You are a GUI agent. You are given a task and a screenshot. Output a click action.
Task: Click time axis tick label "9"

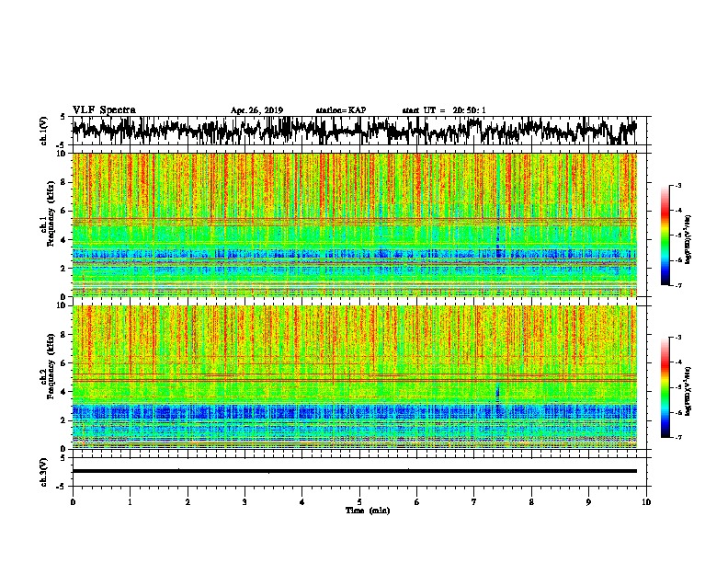pyautogui.click(x=588, y=502)
